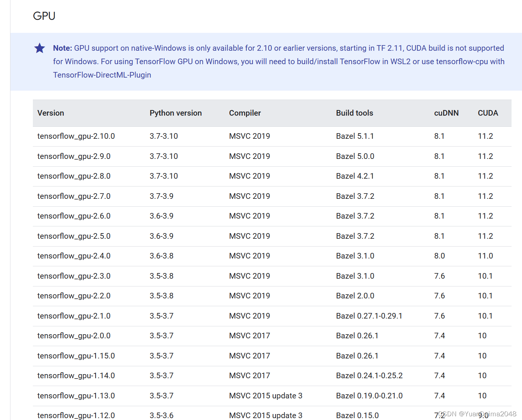Click cuDNN 8.0 in the 2.4.0 row
Screen dimensions: 522x420
pos(439,256)
